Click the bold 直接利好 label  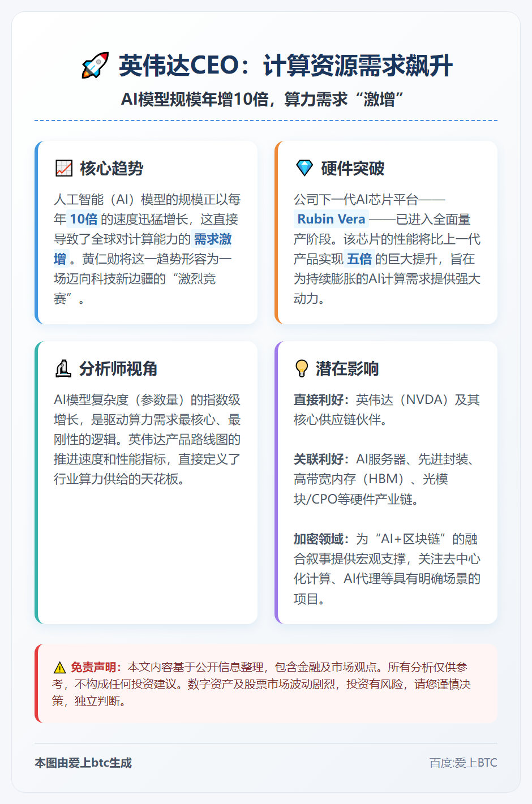[319, 400]
